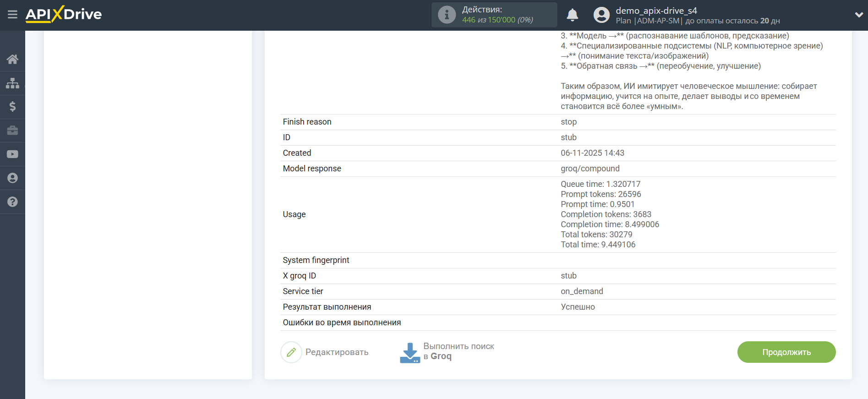Screen dimensions: 868x399
Task: Open the YouTube video tutorials icon
Action: coord(12,154)
